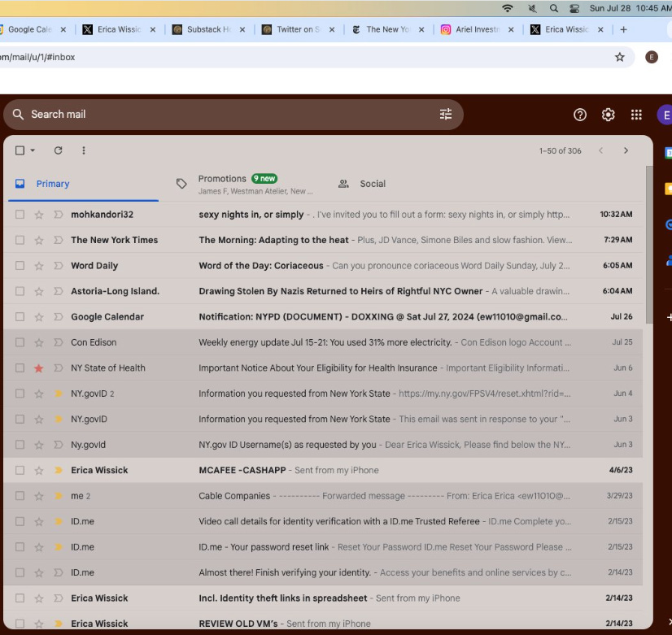Unstar the NY State of Health email
This screenshot has width=672, height=635.
39,368
